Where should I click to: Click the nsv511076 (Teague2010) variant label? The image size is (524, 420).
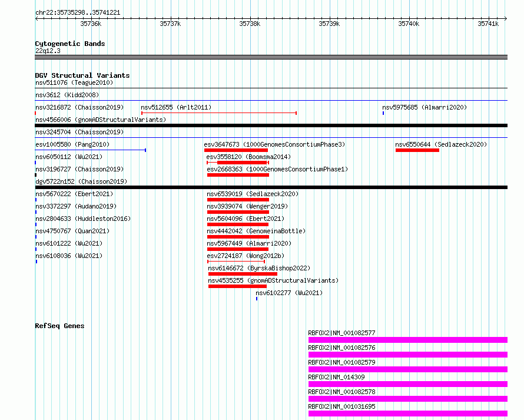pyautogui.click(x=74, y=82)
